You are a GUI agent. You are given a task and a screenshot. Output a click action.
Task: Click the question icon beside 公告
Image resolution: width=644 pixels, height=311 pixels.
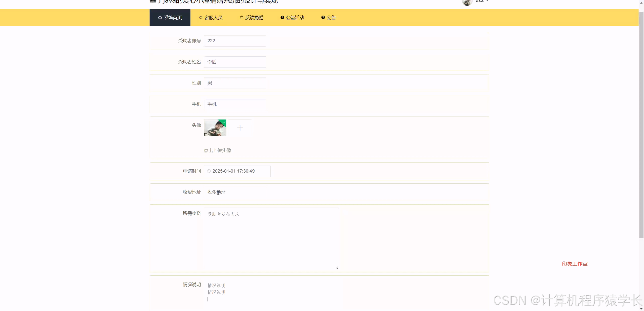click(323, 17)
